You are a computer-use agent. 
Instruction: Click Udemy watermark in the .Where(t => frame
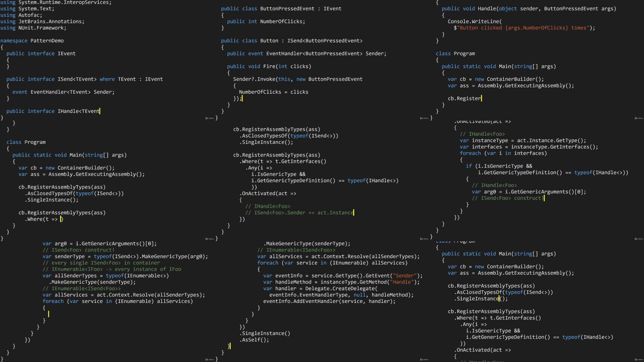pyautogui.click(x=210, y=239)
